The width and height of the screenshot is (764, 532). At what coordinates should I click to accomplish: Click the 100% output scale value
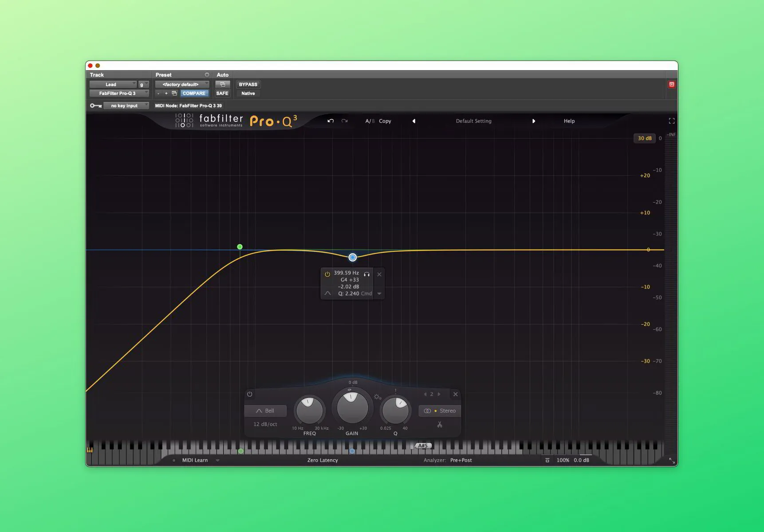563,460
